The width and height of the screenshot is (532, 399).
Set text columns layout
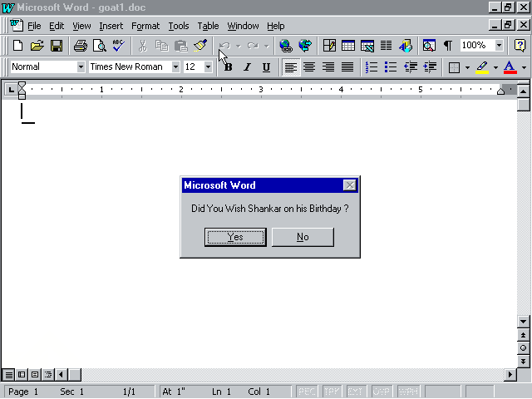tap(386, 46)
